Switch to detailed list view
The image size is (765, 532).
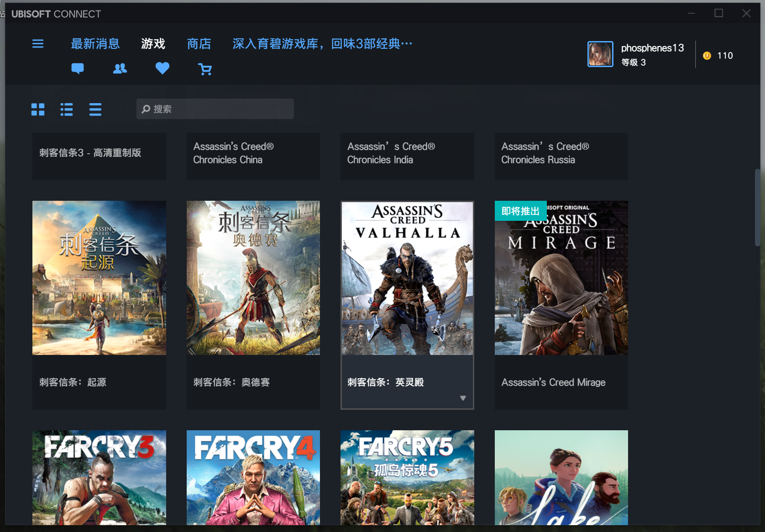(67, 110)
